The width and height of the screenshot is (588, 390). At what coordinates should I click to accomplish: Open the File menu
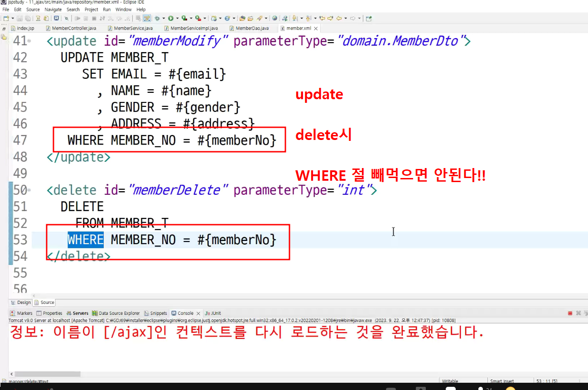click(6, 10)
